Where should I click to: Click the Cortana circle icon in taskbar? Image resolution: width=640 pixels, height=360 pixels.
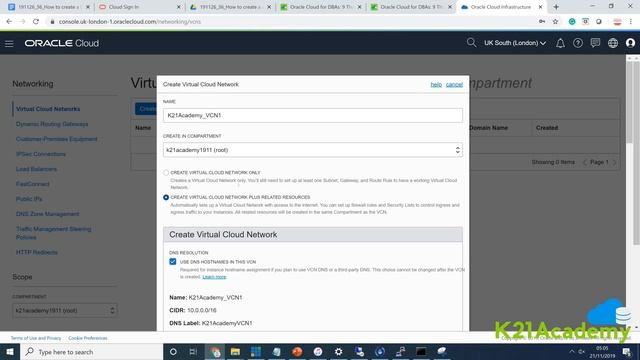click(x=173, y=351)
